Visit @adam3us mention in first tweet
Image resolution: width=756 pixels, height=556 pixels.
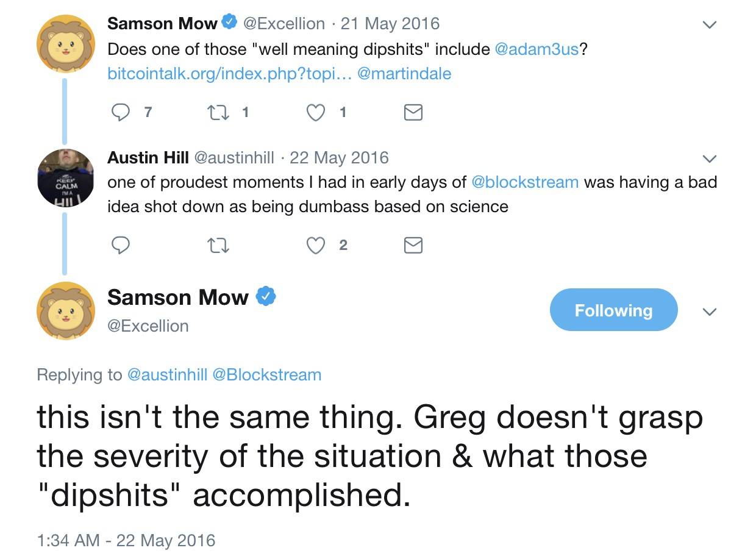tap(537, 49)
